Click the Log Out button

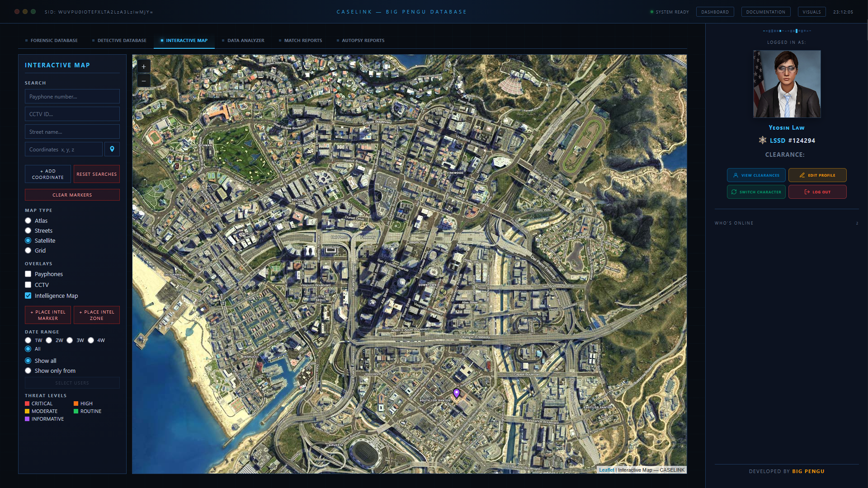817,192
